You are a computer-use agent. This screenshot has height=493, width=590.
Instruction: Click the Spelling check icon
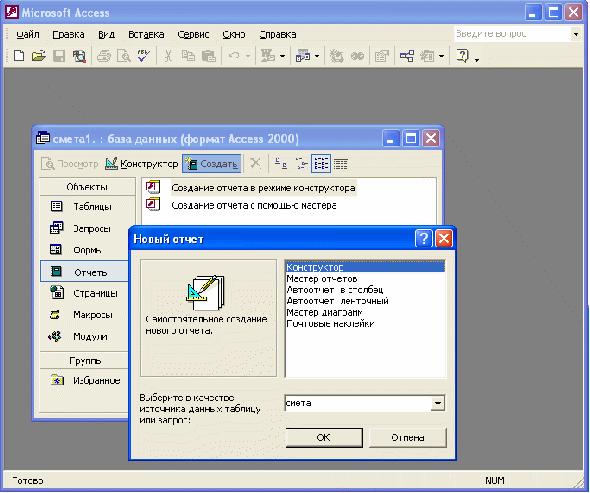tap(143, 56)
